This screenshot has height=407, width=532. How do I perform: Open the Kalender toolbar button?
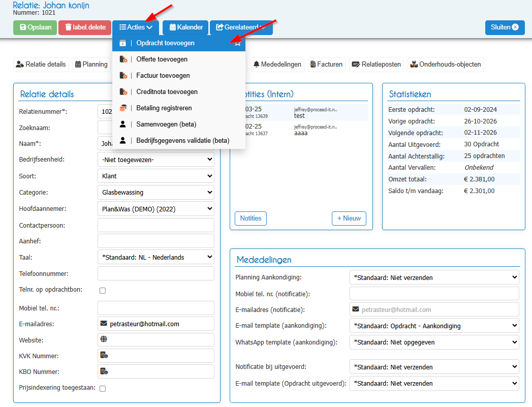click(x=185, y=27)
